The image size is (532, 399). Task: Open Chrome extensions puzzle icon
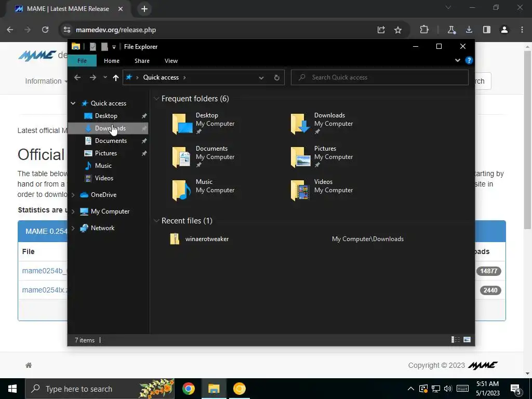pyautogui.click(x=424, y=30)
